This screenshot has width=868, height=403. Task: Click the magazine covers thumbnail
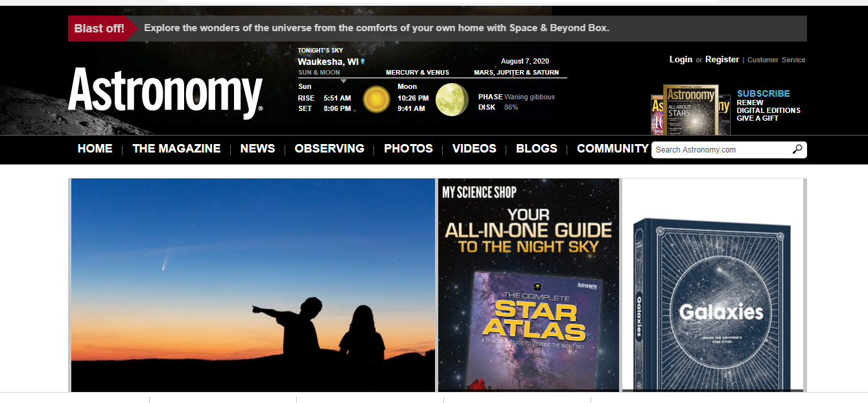pyautogui.click(x=690, y=110)
